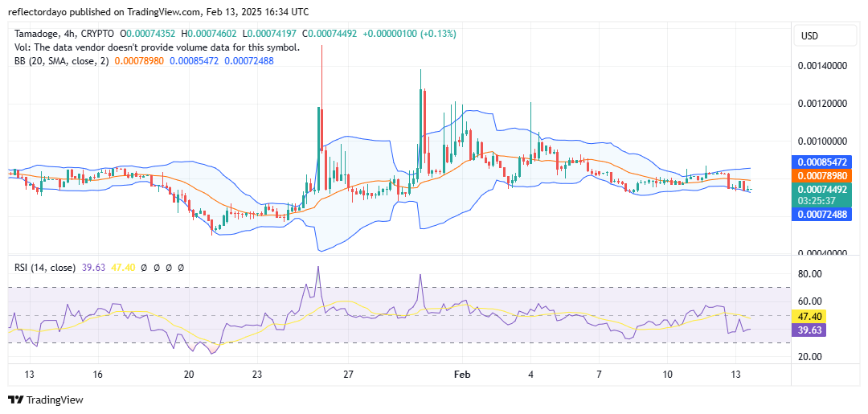Click the price axis label 0.00120000
Image resolution: width=868 pixels, height=414 pixels.
click(821, 104)
